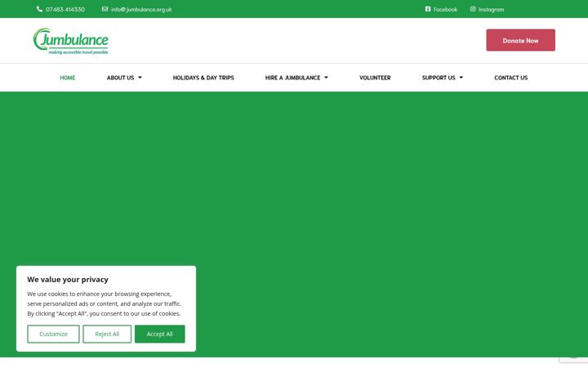This screenshot has height=368, width=588.
Task: Open the Instagram page link
Action: click(491, 9)
